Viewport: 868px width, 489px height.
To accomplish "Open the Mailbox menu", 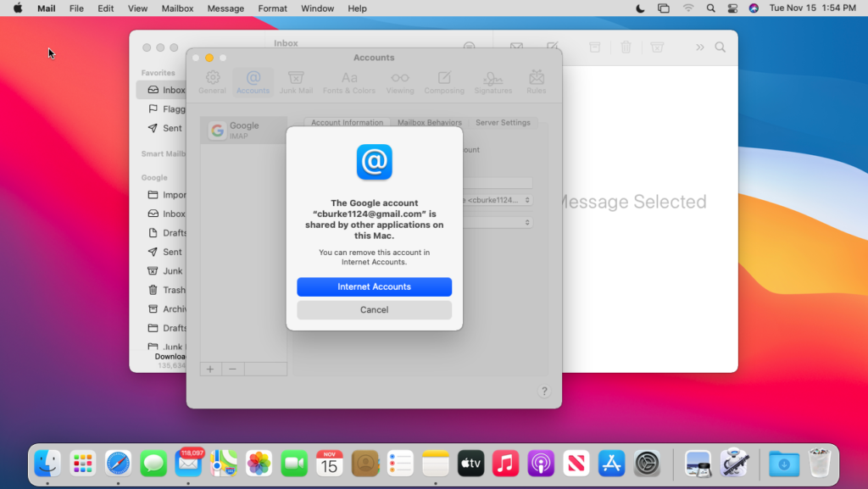I will (177, 8).
